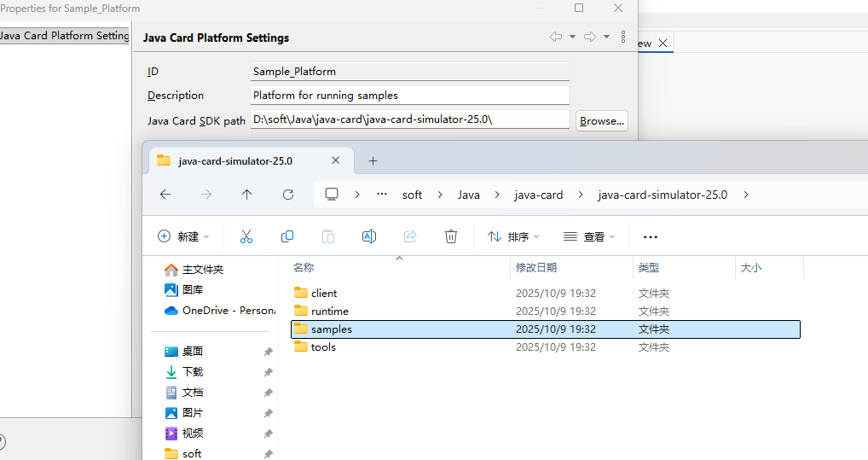Click the rename icon in toolbar
Image resolution: width=868 pixels, height=460 pixels.
(x=369, y=236)
